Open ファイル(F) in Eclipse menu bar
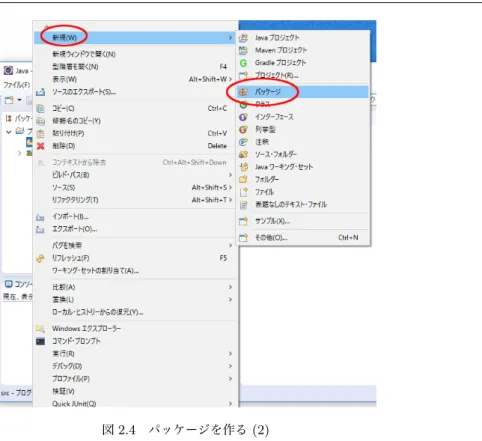Image resolution: width=482 pixels, height=441 pixels. (16, 85)
